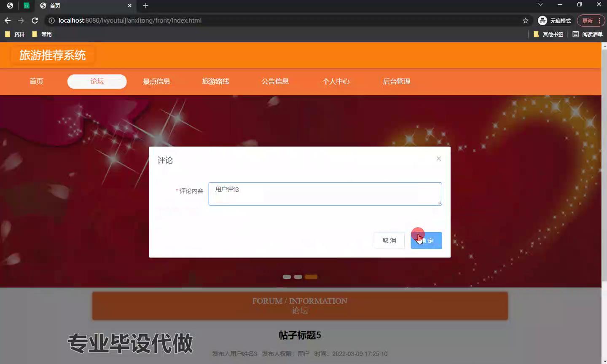
Task: Open the 无痕模式 incognito indicator
Action: (555, 21)
